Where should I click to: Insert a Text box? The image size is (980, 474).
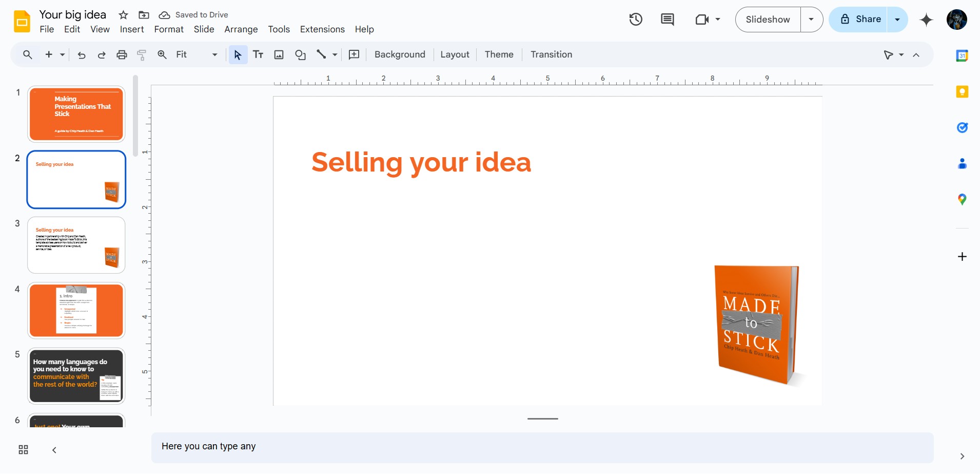(x=258, y=54)
